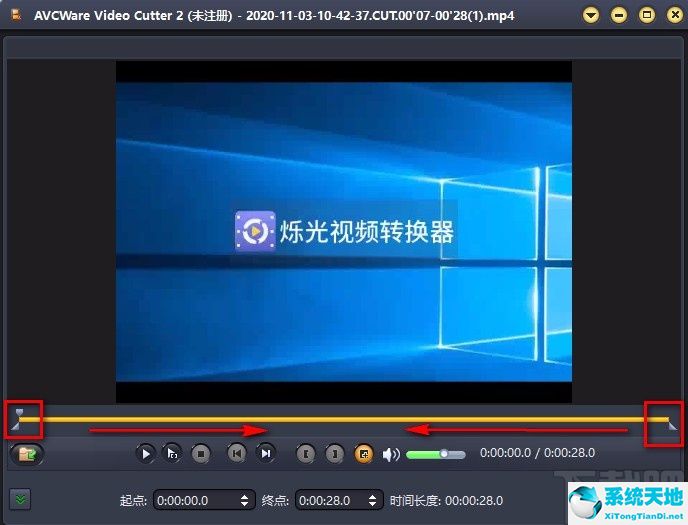Adjust the green volume slider

(435, 454)
